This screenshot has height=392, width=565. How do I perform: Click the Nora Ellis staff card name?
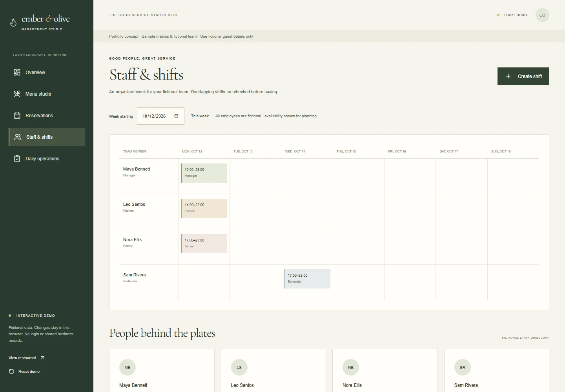(352, 385)
